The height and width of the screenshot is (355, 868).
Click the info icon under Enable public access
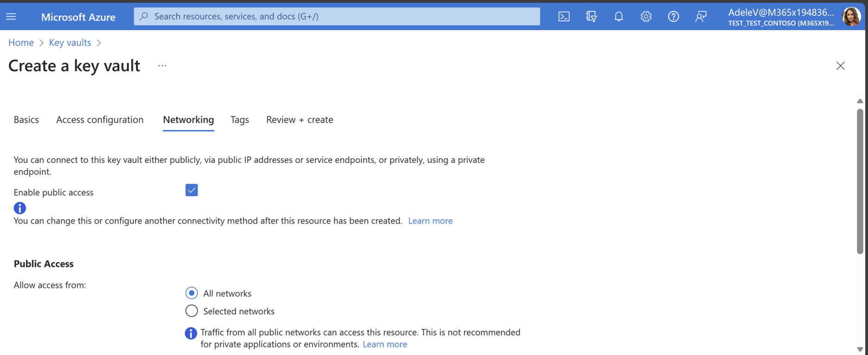coord(20,208)
